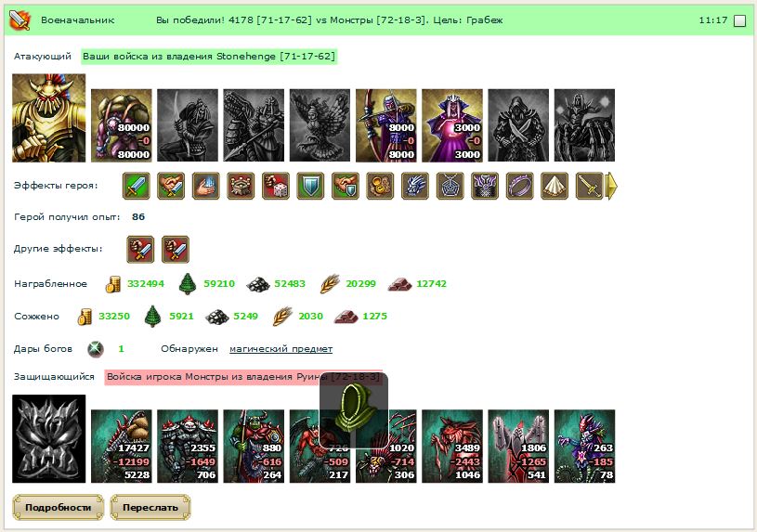The image size is (757, 532).
Task: Tick the checkbox next to 11:17
Action: tap(739, 20)
